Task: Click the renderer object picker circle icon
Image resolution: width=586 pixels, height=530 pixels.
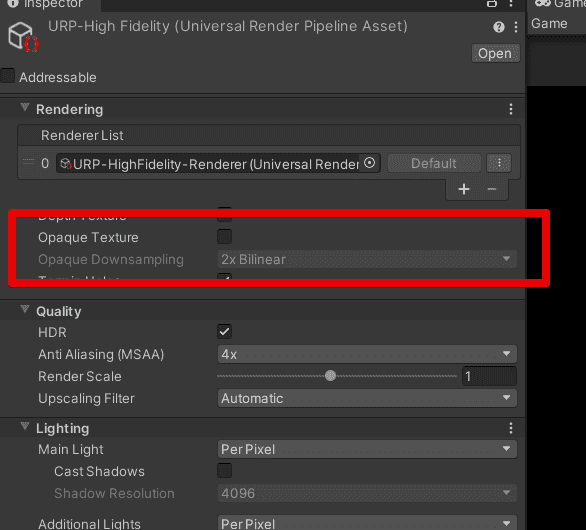Action: (369, 163)
